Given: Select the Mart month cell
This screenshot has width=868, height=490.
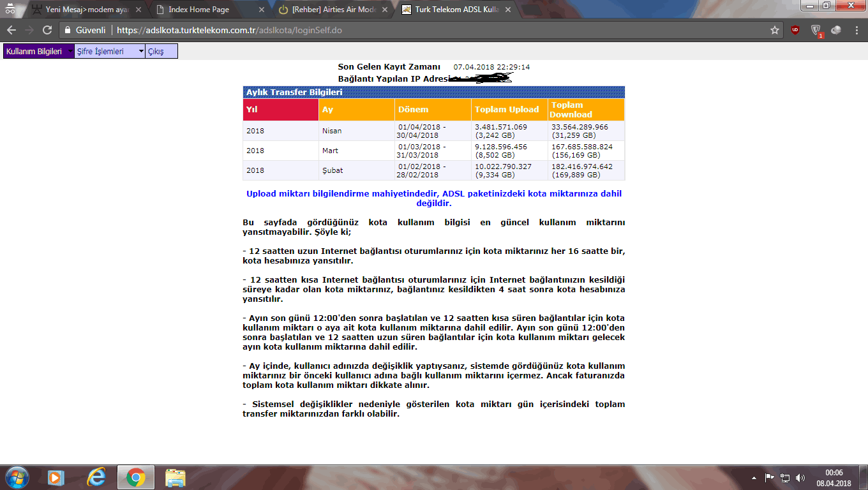Looking at the screenshot, I should click(357, 151).
